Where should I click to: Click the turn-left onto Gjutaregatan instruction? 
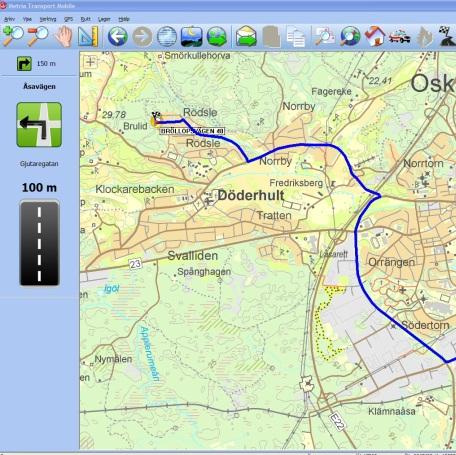tap(39, 125)
